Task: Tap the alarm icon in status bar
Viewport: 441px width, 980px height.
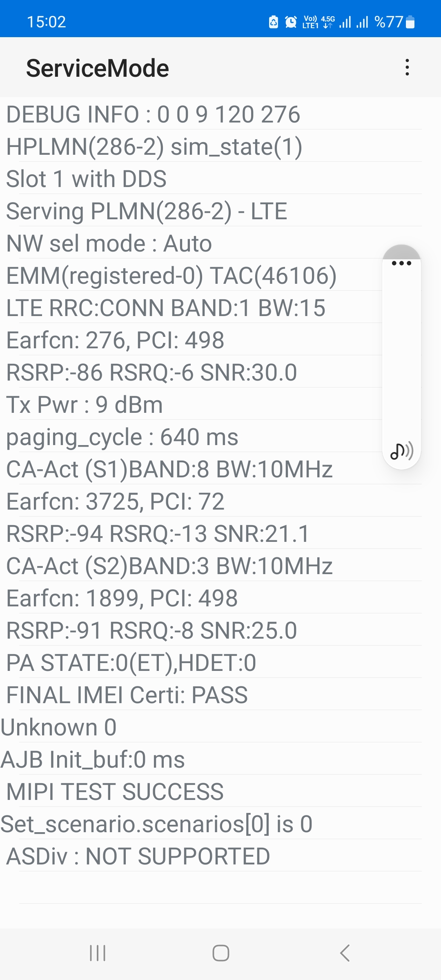Action: [x=291, y=22]
